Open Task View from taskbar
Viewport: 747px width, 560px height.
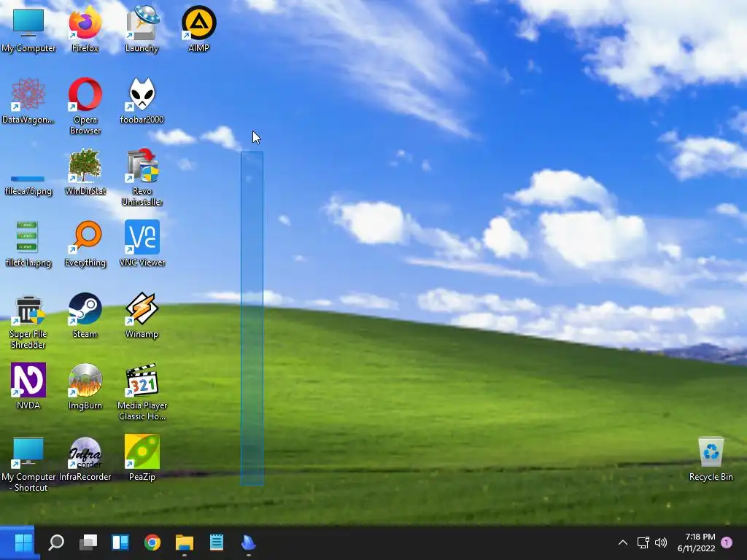click(88, 542)
